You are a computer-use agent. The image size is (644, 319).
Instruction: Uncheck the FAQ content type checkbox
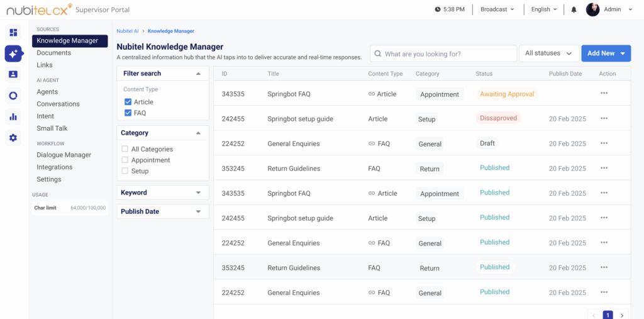tap(128, 113)
